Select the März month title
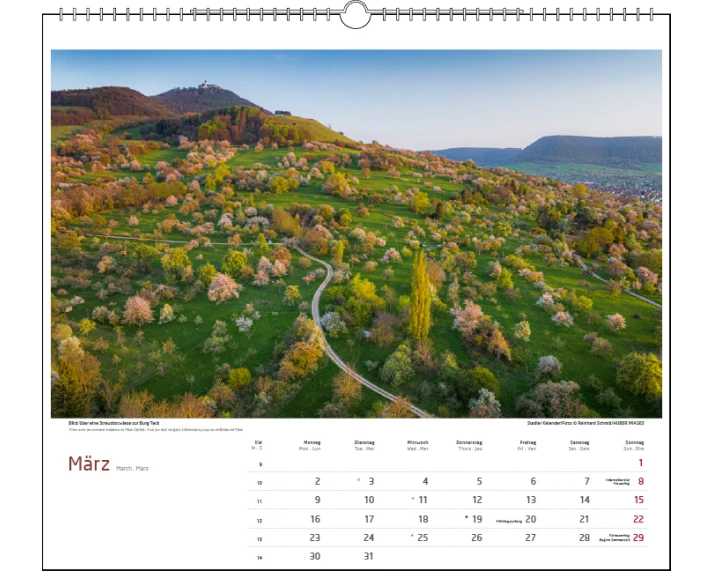 [88, 464]
